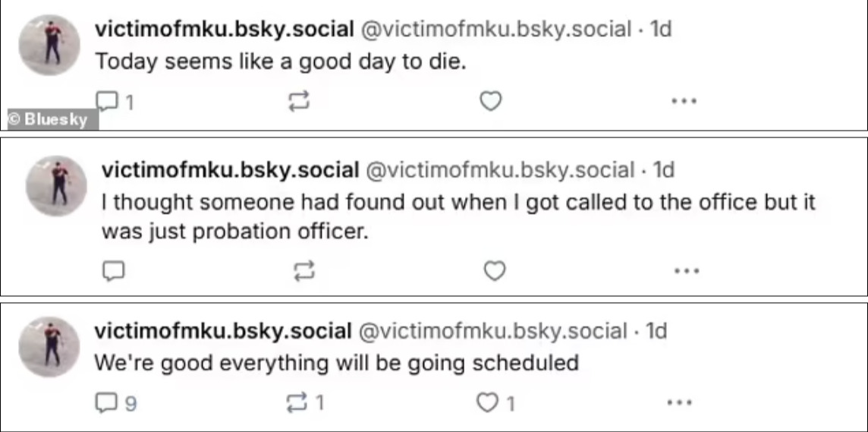This screenshot has width=868, height=432.
Task: Open avatar on "good day to die" post
Action: [49, 45]
